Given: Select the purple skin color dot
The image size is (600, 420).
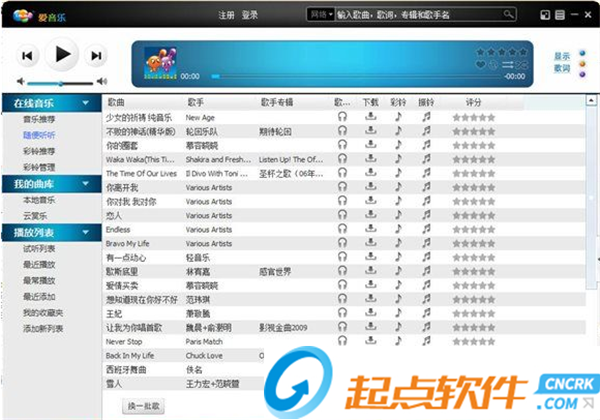Looking at the screenshot, I should [582, 74].
